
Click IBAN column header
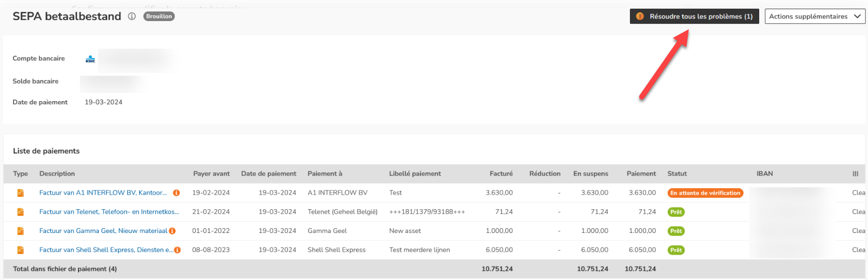765,174
